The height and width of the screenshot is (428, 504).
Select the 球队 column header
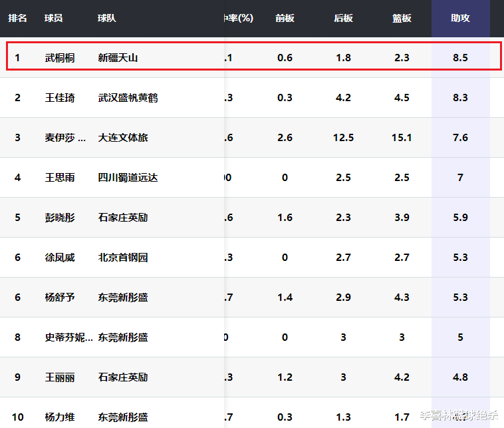coord(106,18)
